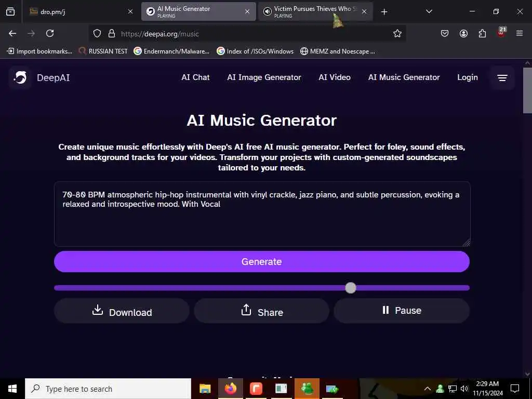Open MEMZ and Noescape bookmark

click(x=338, y=51)
